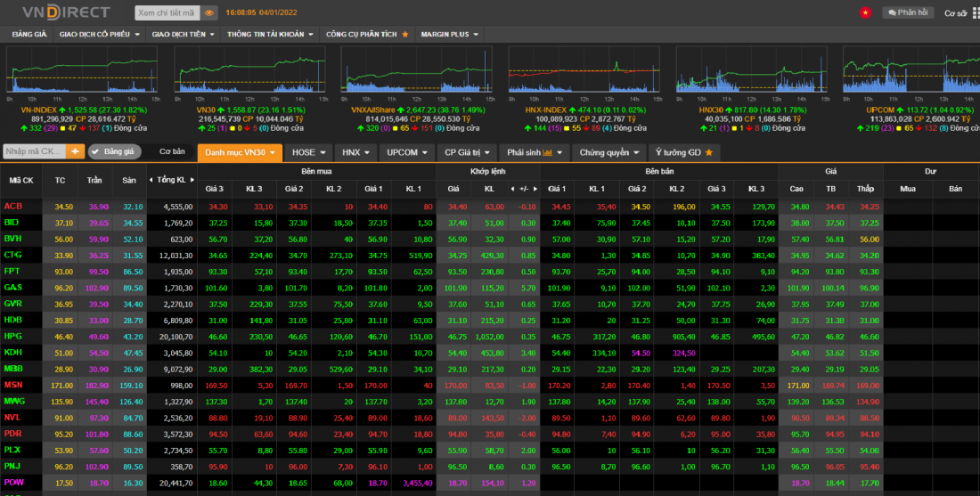Click the Cơ sở link top right
The image size is (980, 496).
tap(956, 13)
